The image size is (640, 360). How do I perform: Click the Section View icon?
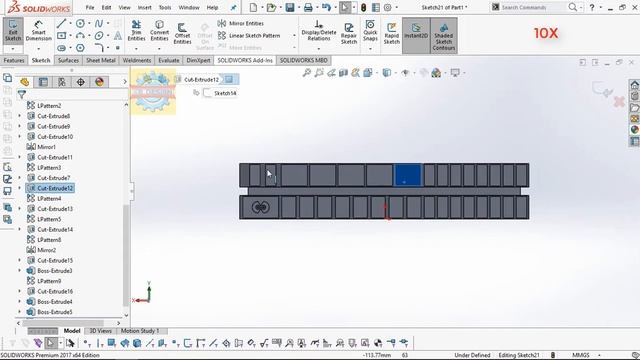(x=343, y=73)
